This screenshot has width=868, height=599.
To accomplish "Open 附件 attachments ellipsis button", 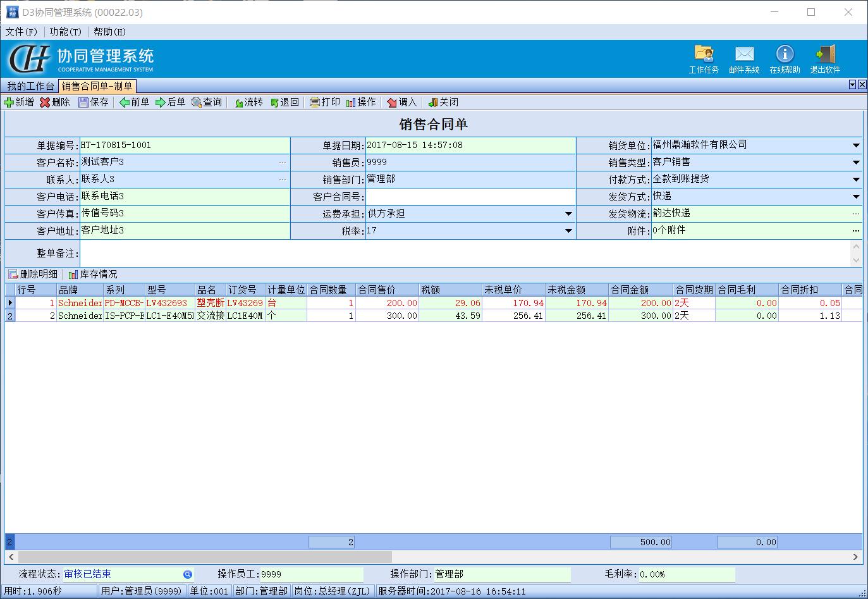I will coord(856,231).
